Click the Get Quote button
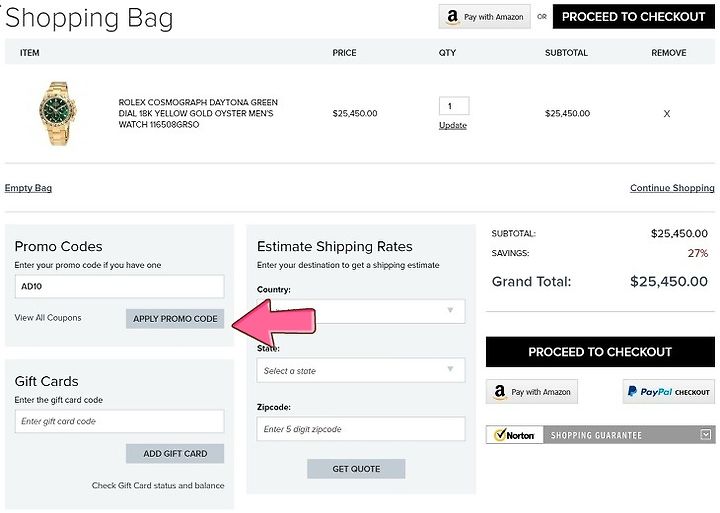Image resolution: width=720 pixels, height=513 pixels. coord(356,469)
